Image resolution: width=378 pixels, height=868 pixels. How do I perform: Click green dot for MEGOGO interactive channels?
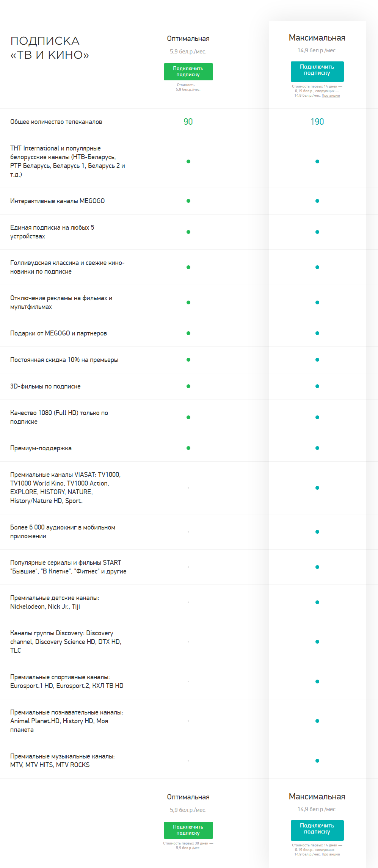[x=188, y=201]
